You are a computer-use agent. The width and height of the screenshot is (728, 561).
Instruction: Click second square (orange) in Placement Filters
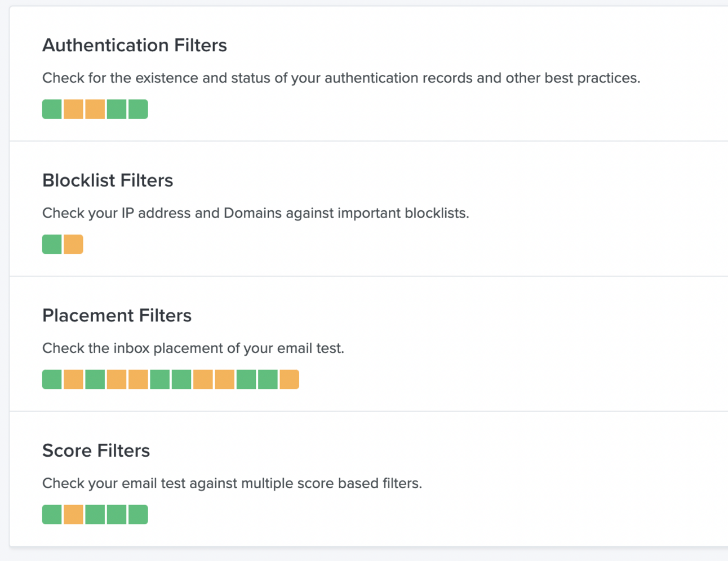73,379
